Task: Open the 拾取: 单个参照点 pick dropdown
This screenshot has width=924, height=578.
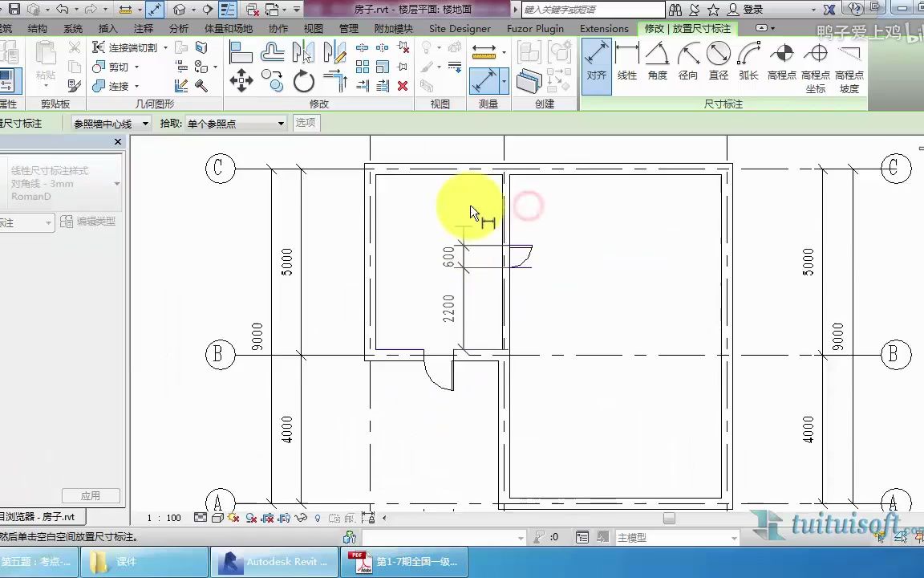Action: (280, 123)
